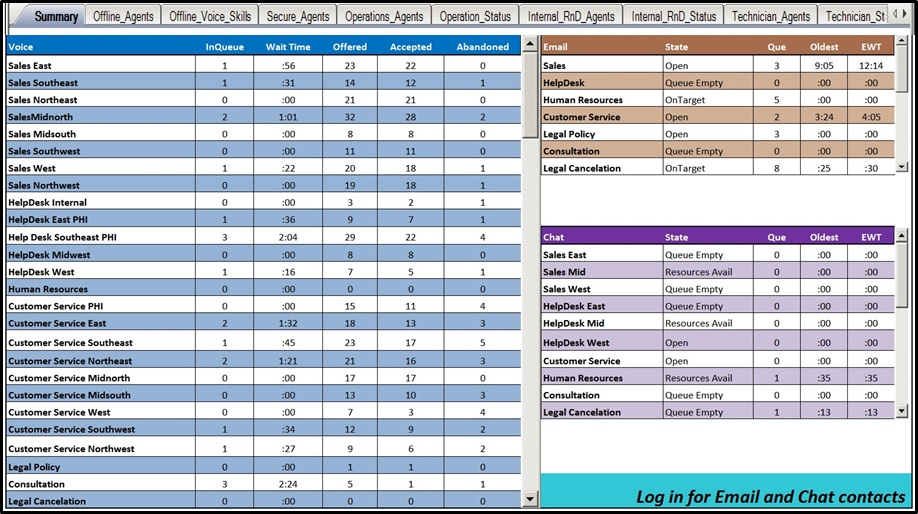
Task: Click Voice panel scroll-up arrow
Action: click(530, 43)
